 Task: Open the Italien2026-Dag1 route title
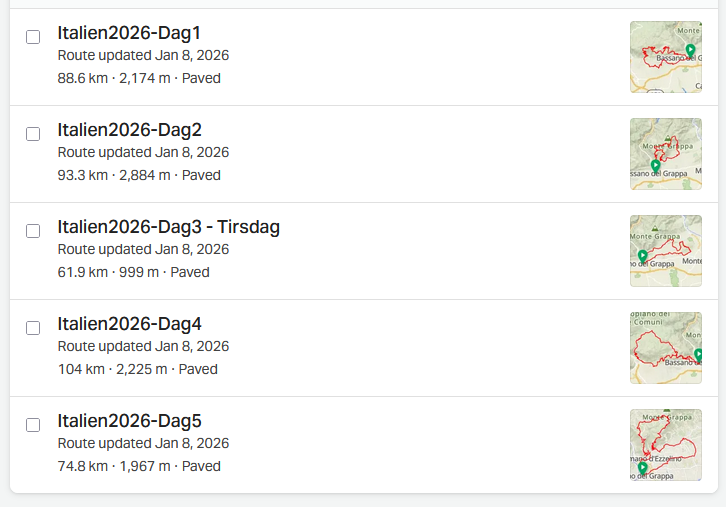pos(129,33)
